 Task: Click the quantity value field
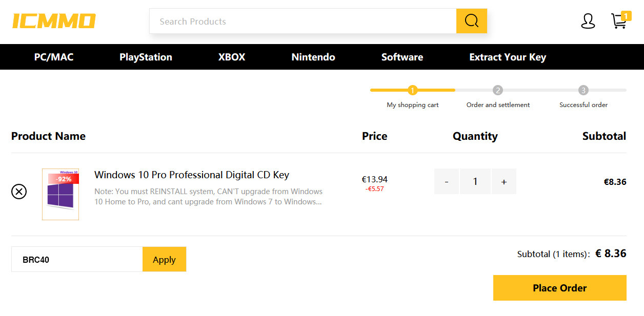coord(475,181)
